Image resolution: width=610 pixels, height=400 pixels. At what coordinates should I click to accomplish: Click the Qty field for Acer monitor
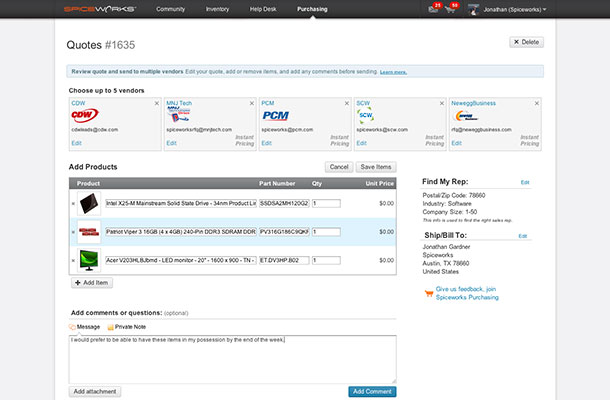(x=326, y=260)
